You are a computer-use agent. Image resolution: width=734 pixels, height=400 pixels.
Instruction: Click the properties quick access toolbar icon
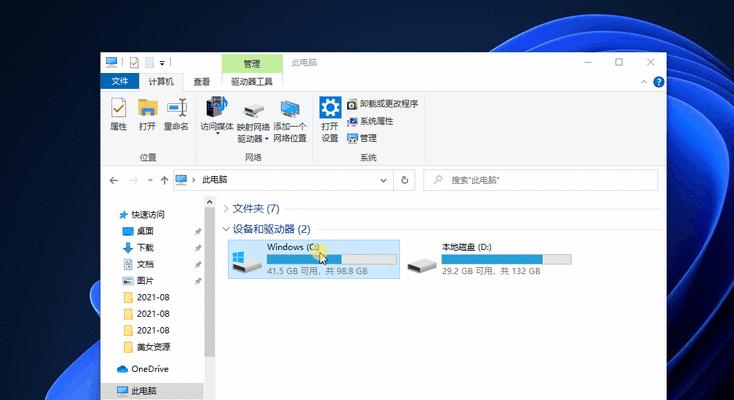pyautogui.click(x=134, y=62)
